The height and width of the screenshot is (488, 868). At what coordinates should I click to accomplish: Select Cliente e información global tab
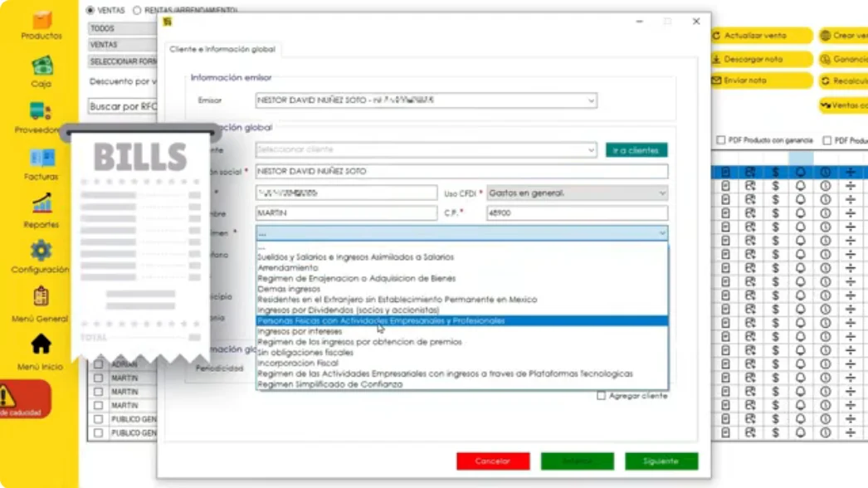click(x=222, y=49)
